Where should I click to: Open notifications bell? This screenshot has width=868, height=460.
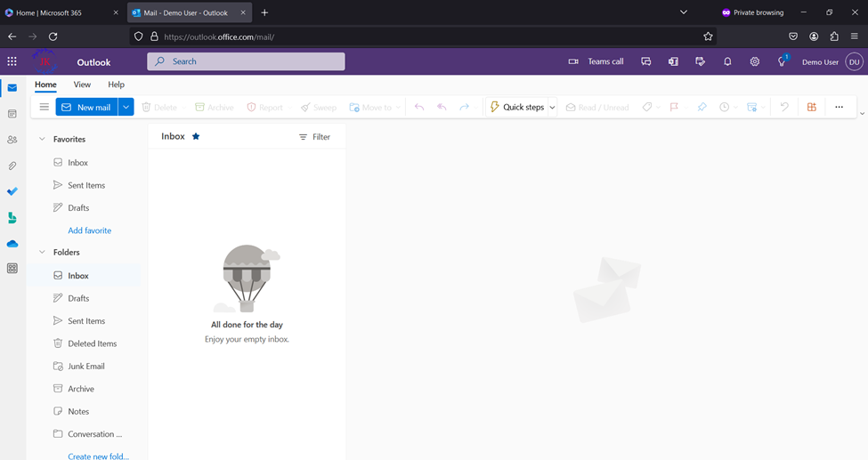[727, 61]
